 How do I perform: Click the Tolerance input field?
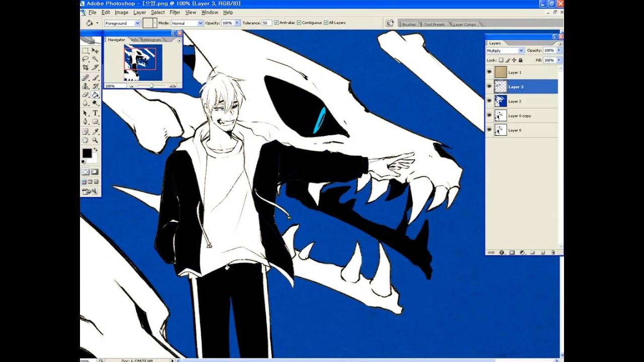pyautogui.click(x=267, y=23)
